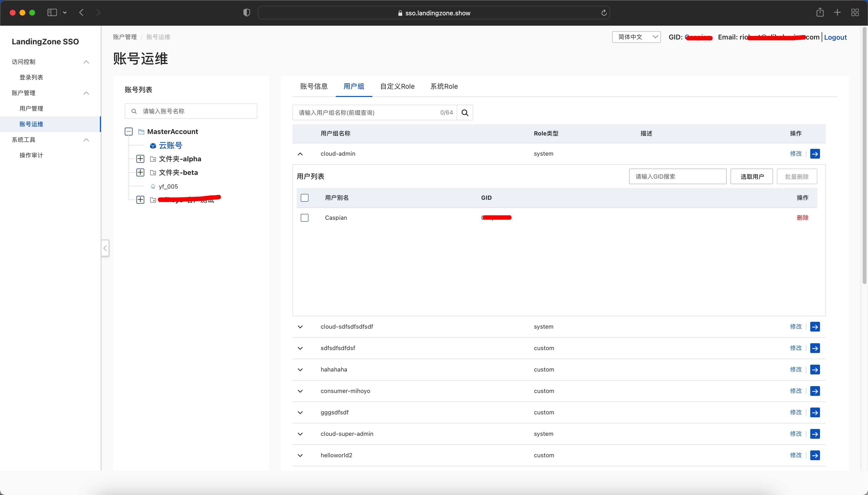Click the 选取用户 button
The height and width of the screenshot is (495, 868).
752,176
